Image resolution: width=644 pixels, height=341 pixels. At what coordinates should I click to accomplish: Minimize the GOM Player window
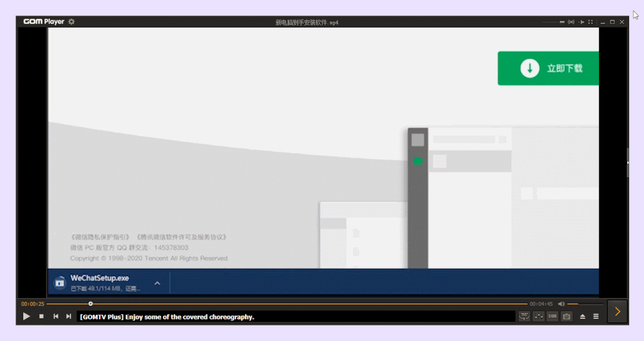pos(603,22)
